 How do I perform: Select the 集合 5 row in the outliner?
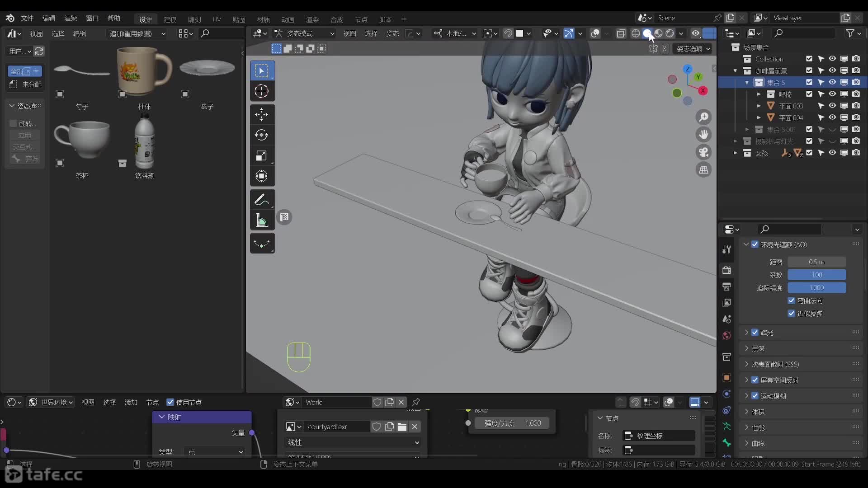793,82
